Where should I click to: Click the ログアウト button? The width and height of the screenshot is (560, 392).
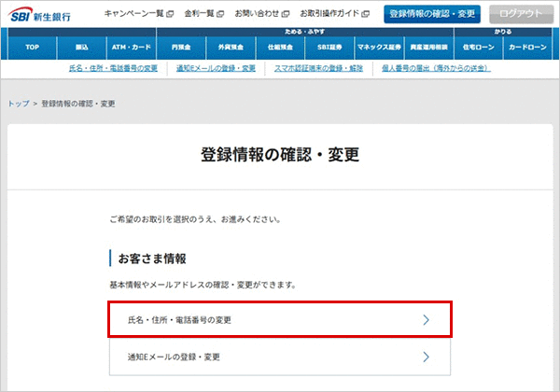coord(521,14)
